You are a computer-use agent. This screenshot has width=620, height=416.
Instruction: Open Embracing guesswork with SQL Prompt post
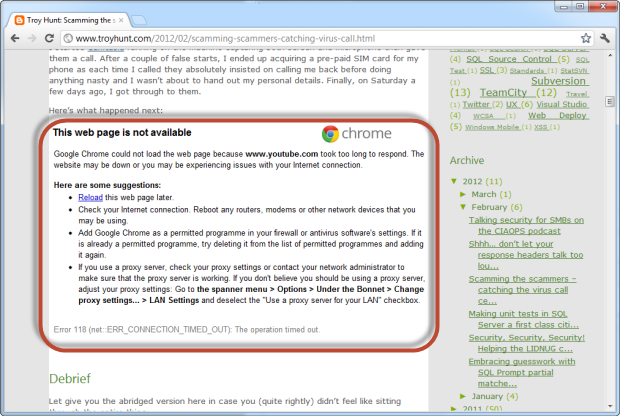[522, 373]
